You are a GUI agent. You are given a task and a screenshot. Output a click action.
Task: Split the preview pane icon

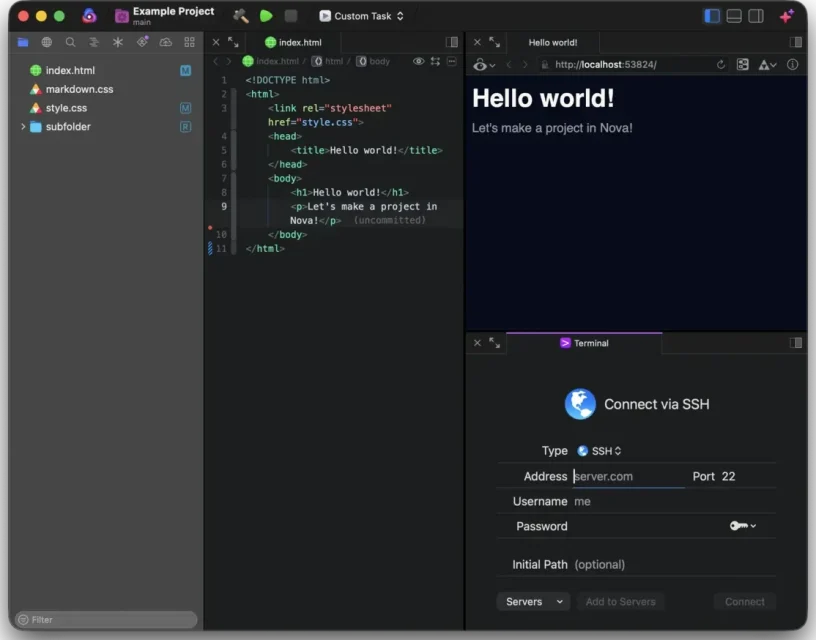point(796,42)
